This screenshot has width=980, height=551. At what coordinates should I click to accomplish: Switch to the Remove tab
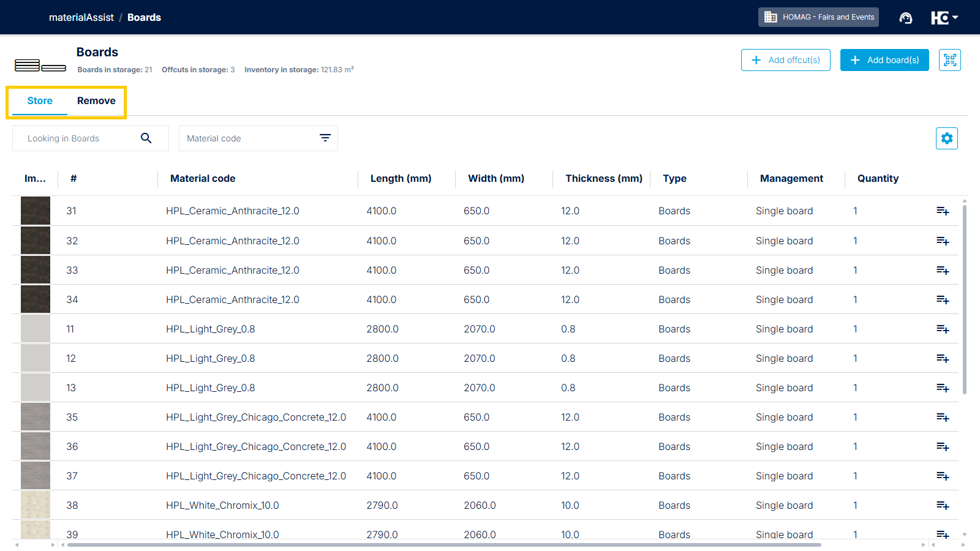[96, 101]
